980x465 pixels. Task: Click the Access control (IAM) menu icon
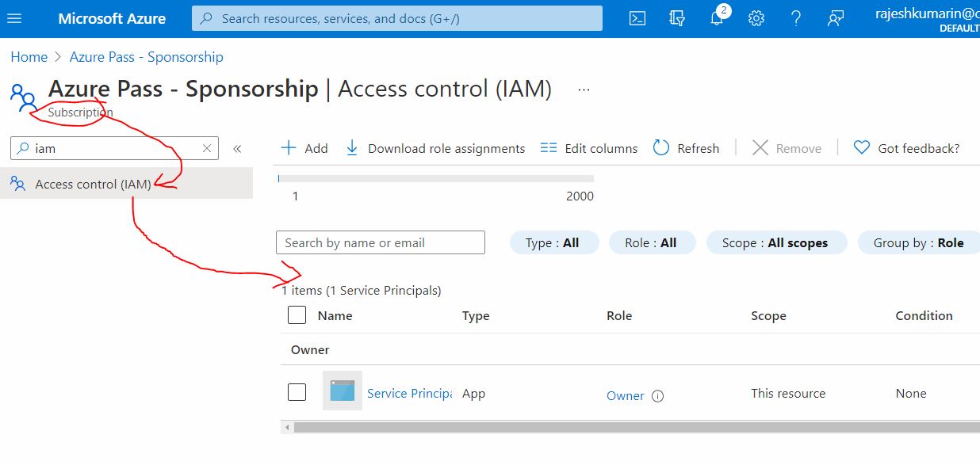coord(18,184)
